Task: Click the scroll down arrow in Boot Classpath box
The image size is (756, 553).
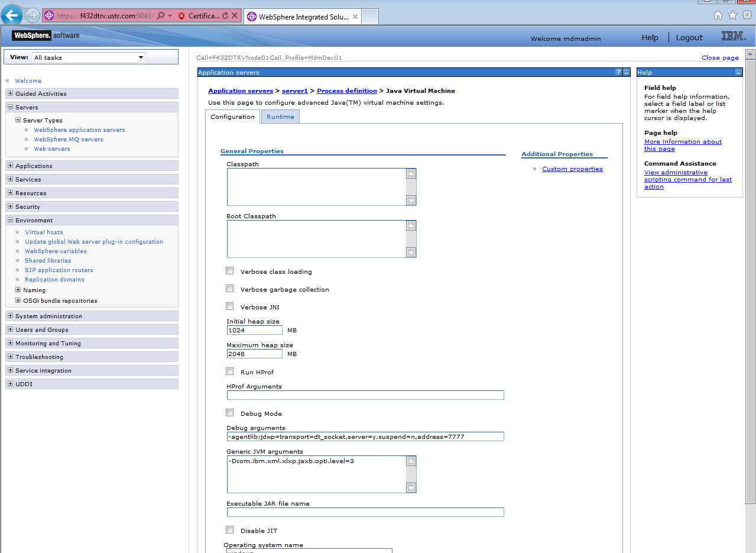Action: [411, 253]
